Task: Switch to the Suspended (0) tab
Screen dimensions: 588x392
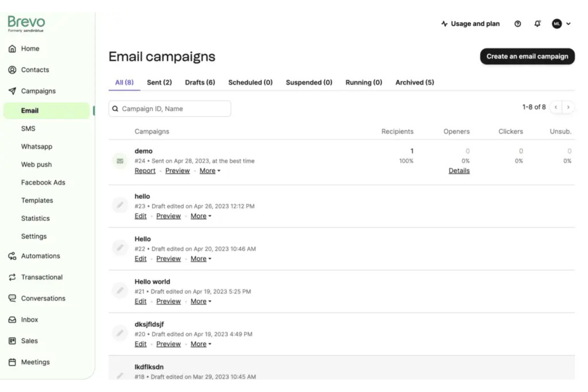Action: pyautogui.click(x=309, y=82)
